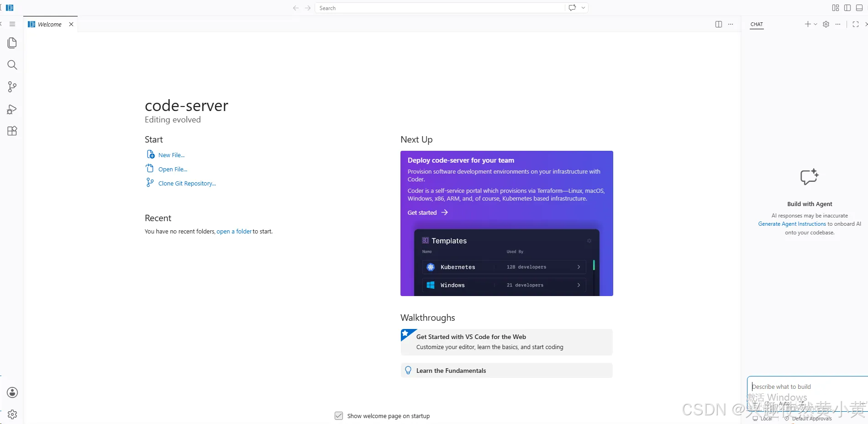Open chat settings gear icon
The height and width of the screenshot is (424, 868).
coord(826,24)
